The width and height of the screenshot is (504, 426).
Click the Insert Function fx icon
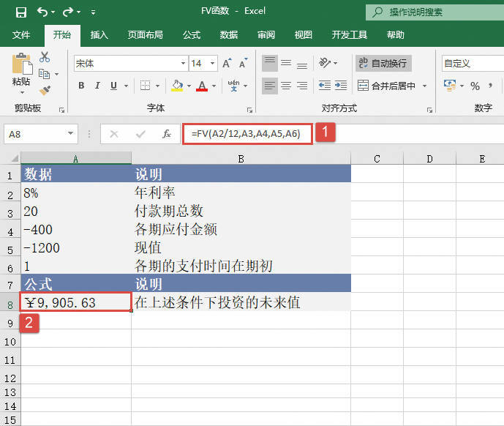(166, 134)
